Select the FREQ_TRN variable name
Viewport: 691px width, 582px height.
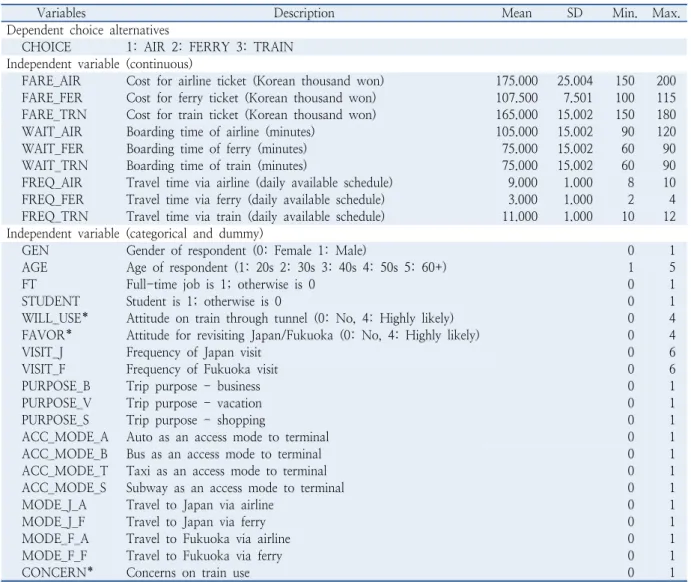pyautogui.click(x=55, y=217)
